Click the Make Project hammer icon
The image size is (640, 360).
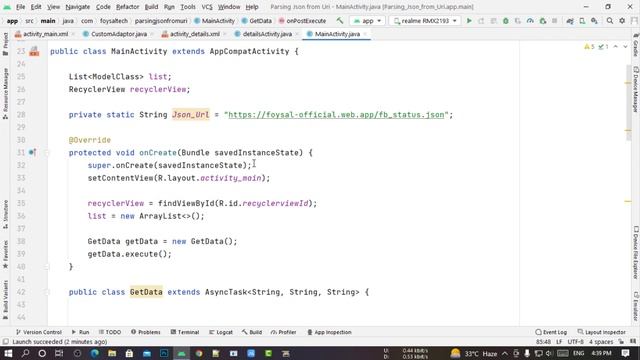tap(340, 20)
